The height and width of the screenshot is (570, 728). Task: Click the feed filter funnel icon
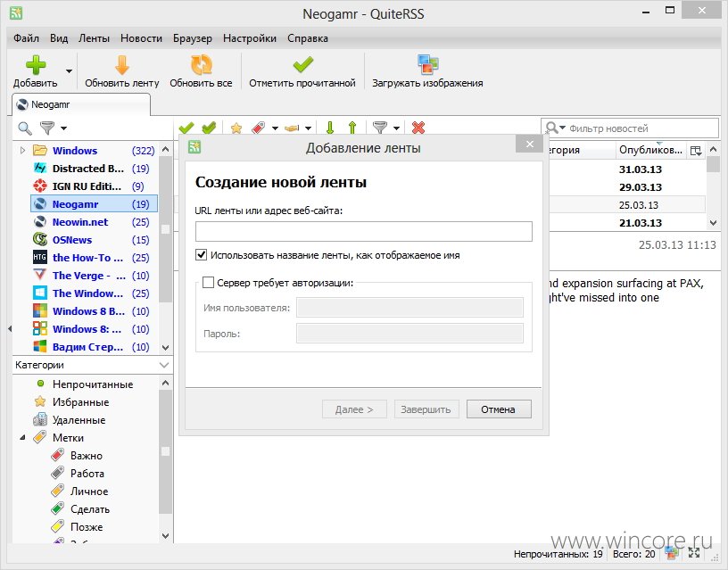click(47, 128)
